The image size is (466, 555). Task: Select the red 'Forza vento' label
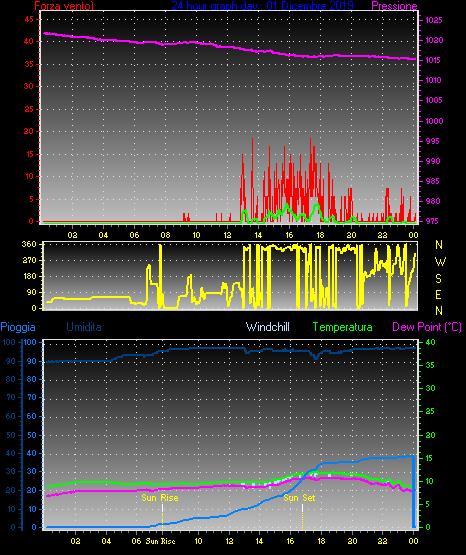point(64,6)
